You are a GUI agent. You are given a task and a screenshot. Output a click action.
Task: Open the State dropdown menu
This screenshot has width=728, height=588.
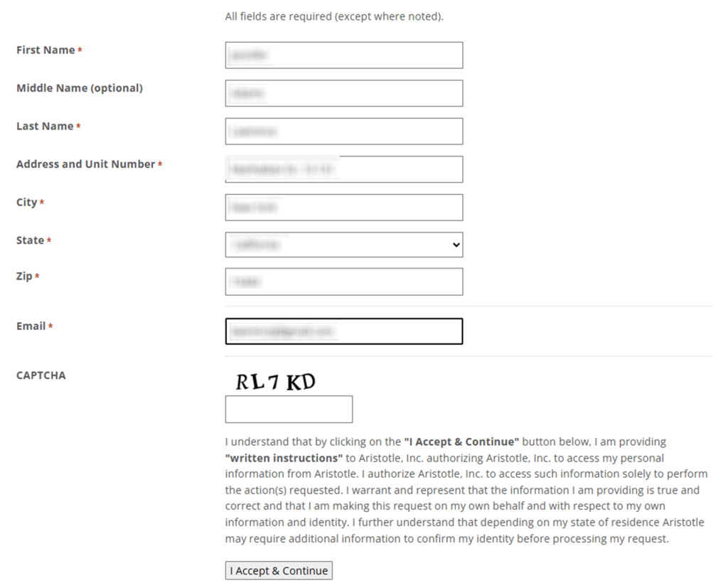click(x=343, y=245)
